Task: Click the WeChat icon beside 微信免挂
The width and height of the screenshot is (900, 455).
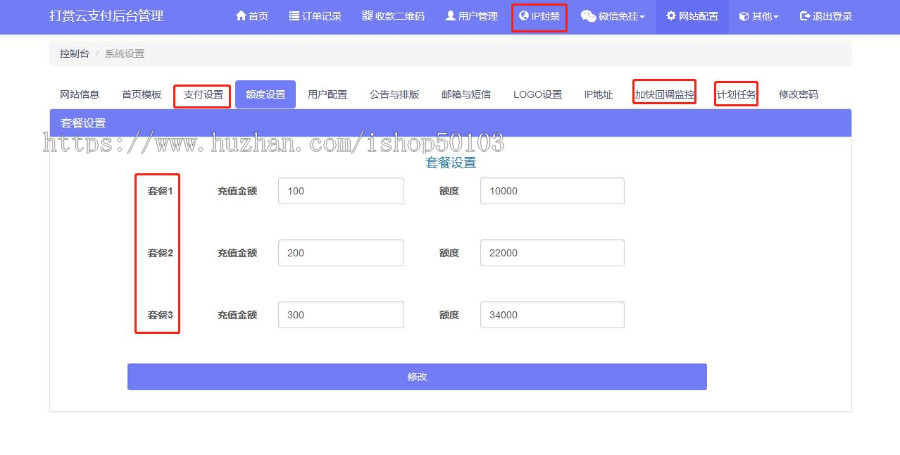Action: point(588,16)
